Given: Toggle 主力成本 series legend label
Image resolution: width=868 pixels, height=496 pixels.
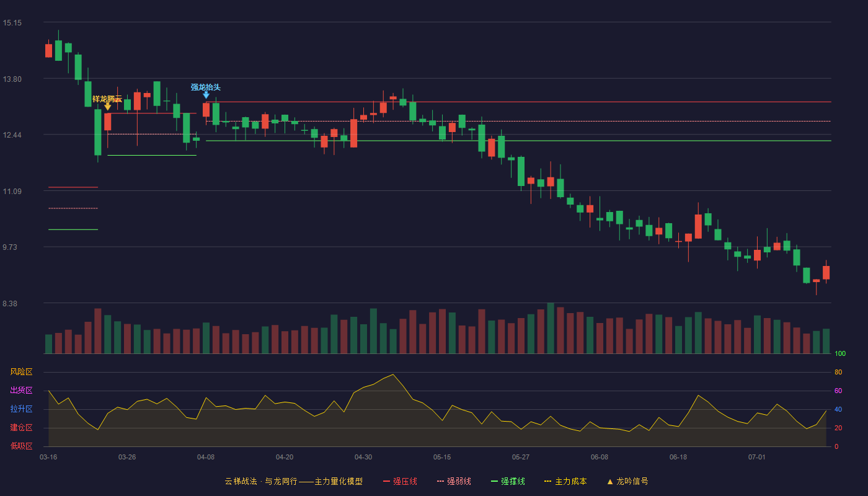Looking at the screenshot, I should click(x=570, y=481).
